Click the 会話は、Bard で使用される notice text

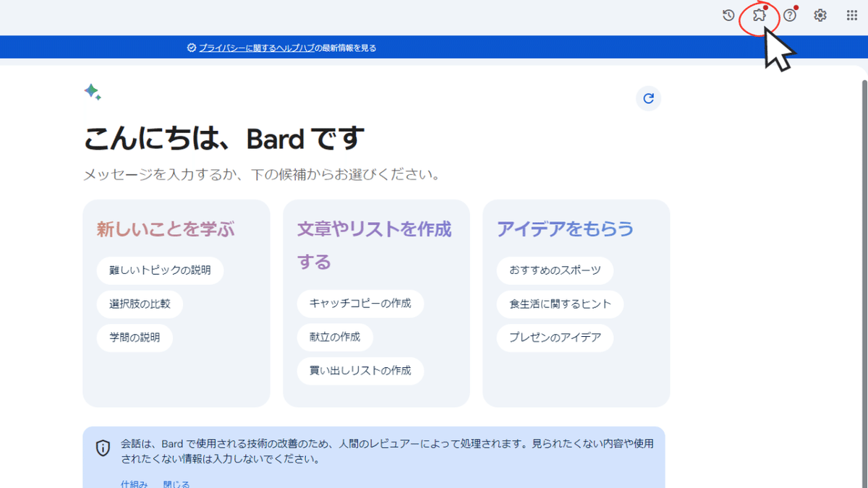point(387,451)
